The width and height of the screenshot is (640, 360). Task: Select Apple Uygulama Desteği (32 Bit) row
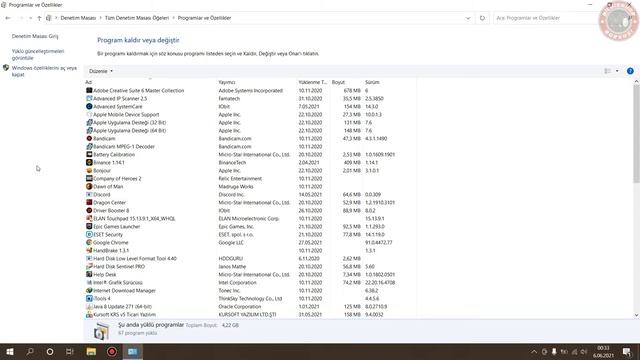click(x=250, y=122)
